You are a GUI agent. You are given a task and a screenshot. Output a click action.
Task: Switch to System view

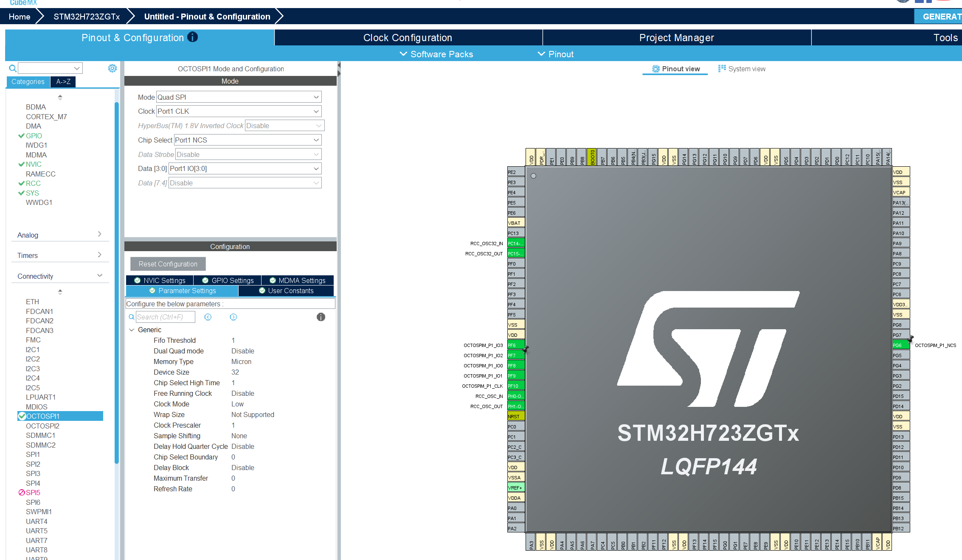tap(742, 69)
